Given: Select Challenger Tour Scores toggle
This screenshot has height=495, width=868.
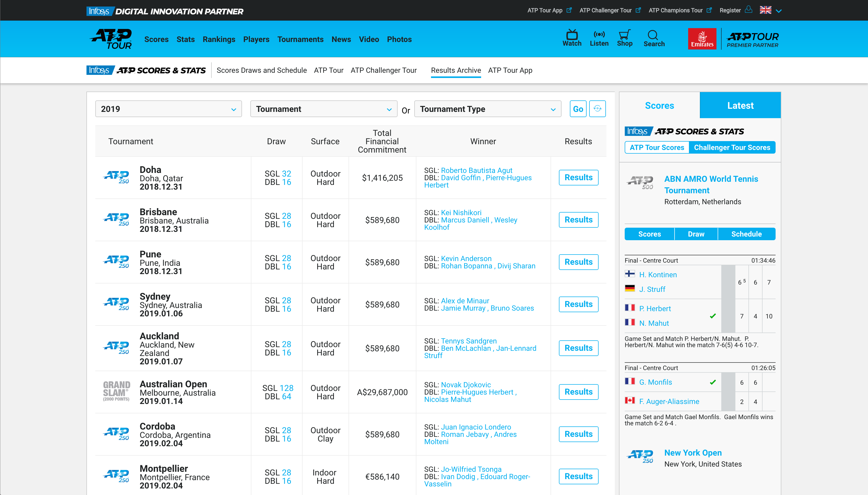Looking at the screenshot, I should click(x=732, y=147).
